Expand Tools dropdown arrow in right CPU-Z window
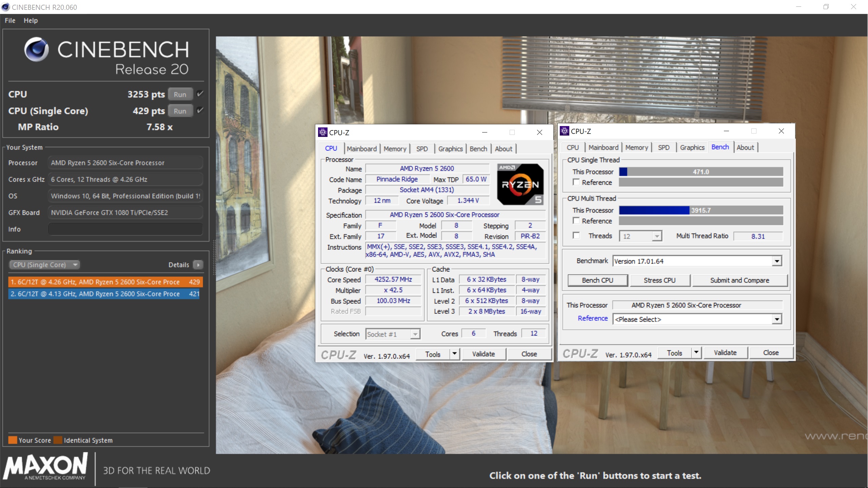 pos(696,353)
